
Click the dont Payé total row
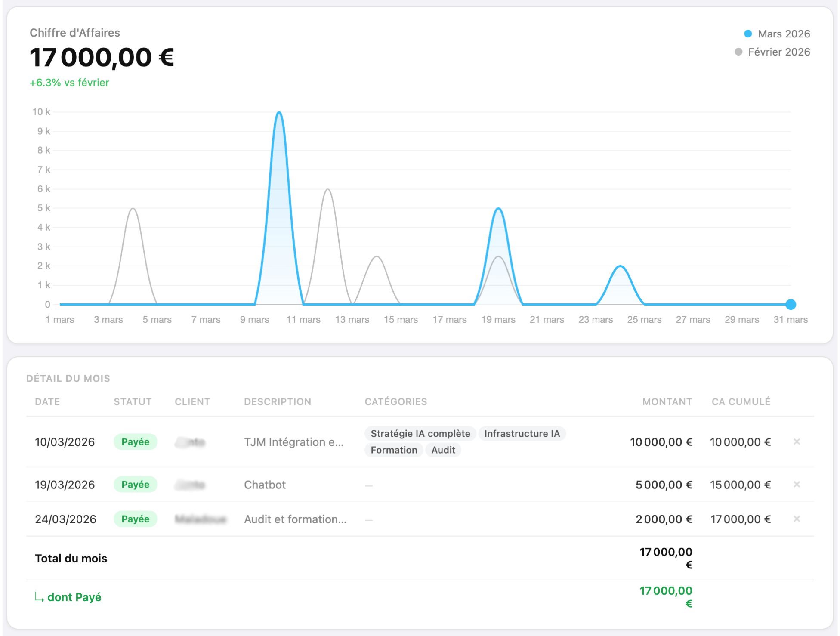pyautogui.click(x=74, y=597)
